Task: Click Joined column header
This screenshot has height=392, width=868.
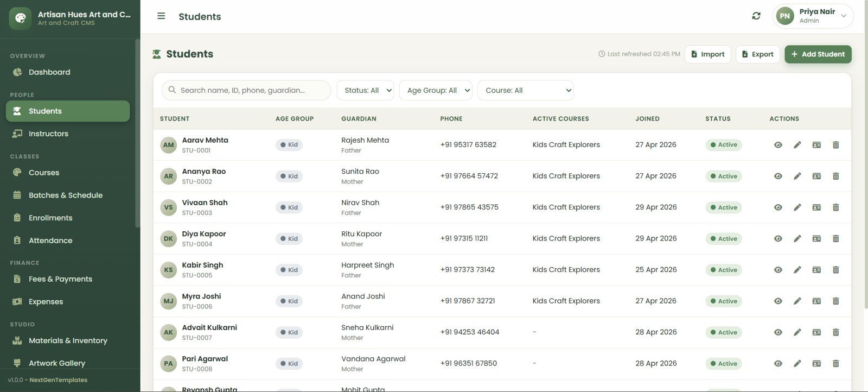Action: (648, 119)
